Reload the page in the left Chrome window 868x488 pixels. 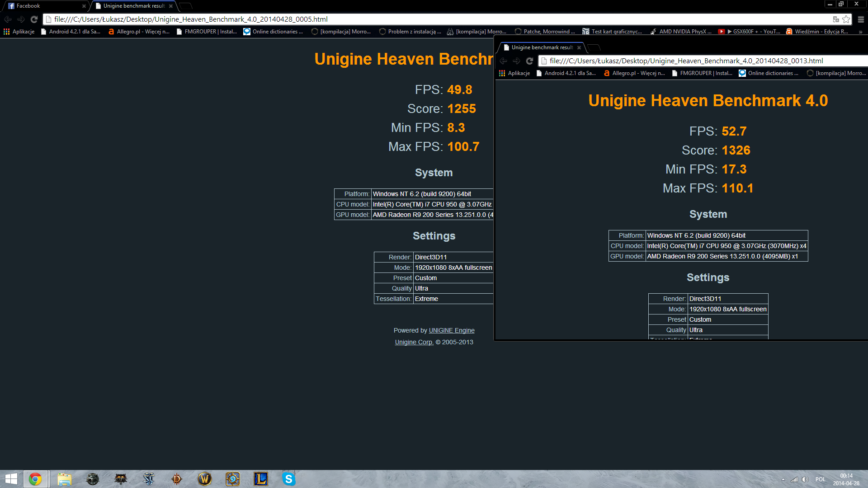coord(34,19)
